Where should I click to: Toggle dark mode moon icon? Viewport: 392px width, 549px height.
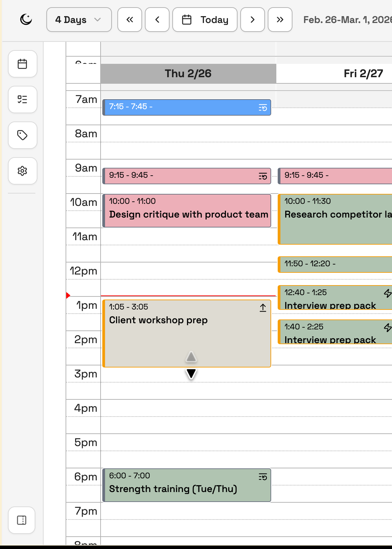click(26, 20)
